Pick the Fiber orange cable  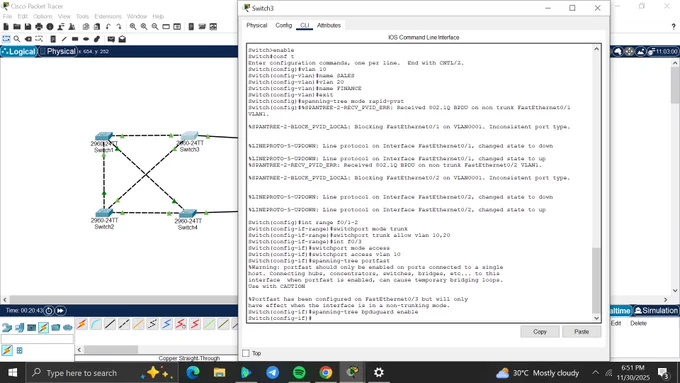[x=138, y=324]
